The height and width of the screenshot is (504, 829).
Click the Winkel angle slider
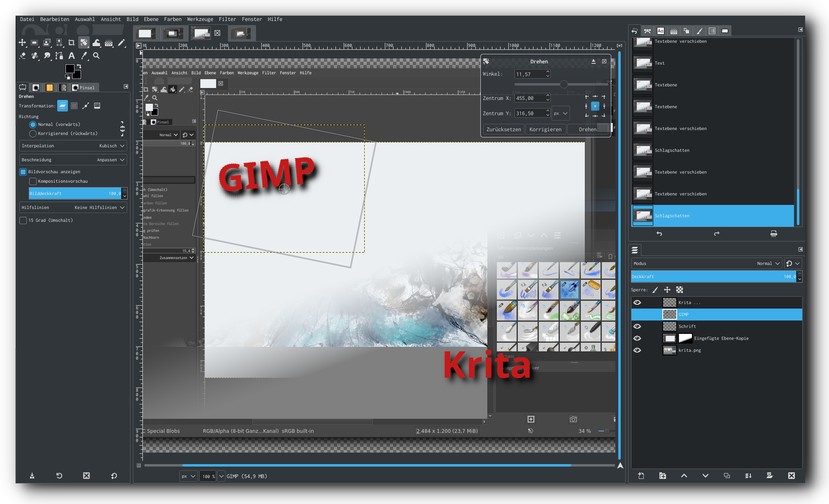(561, 84)
